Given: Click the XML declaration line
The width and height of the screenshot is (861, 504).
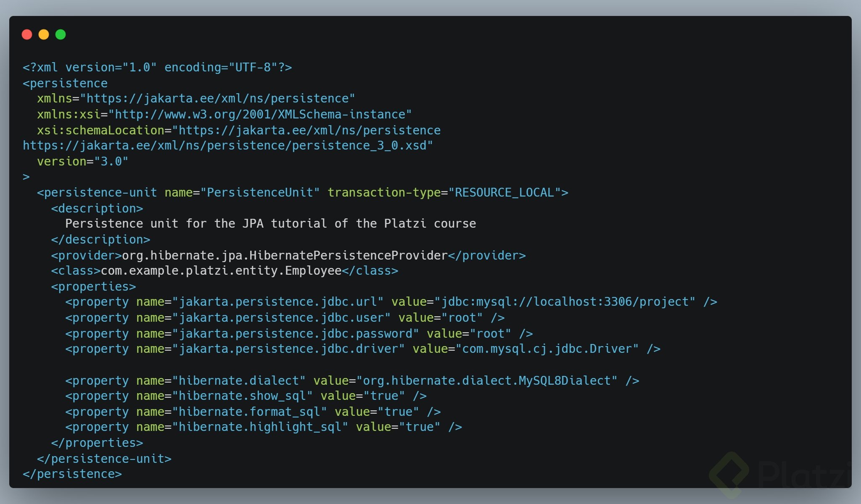Looking at the screenshot, I should click(x=157, y=67).
